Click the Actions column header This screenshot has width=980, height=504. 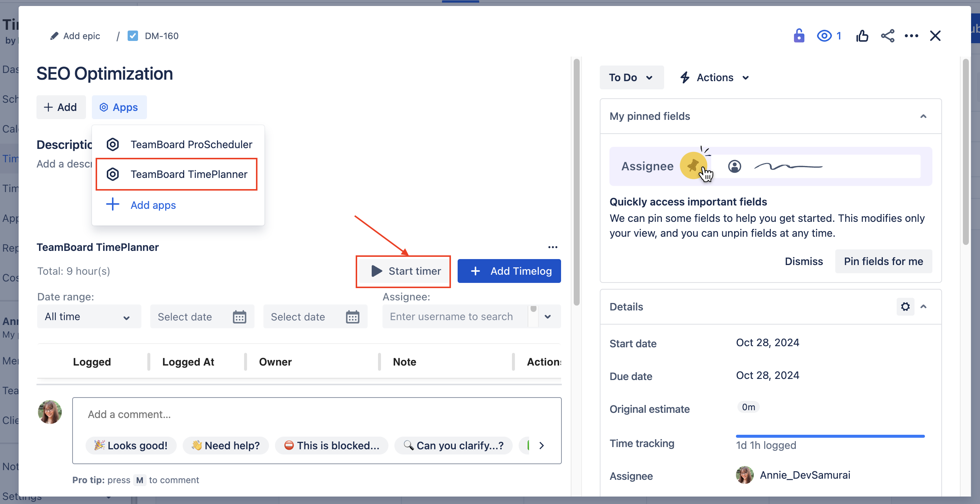point(544,362)
